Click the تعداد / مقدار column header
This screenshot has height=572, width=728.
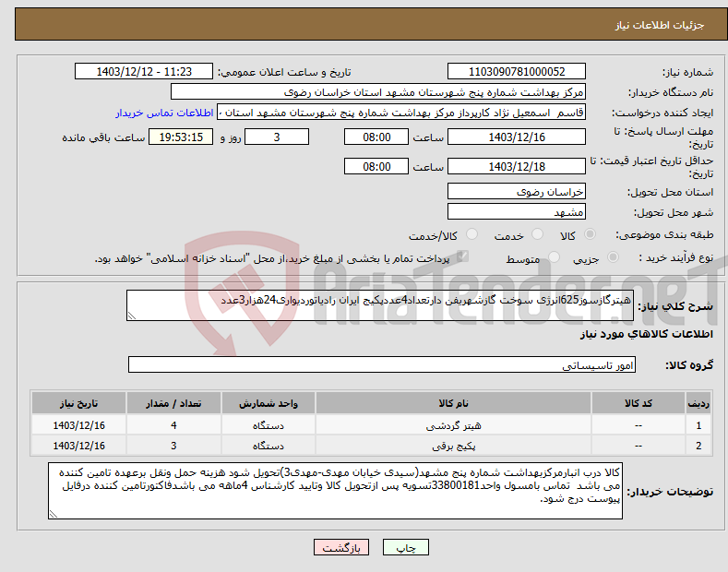173,403
